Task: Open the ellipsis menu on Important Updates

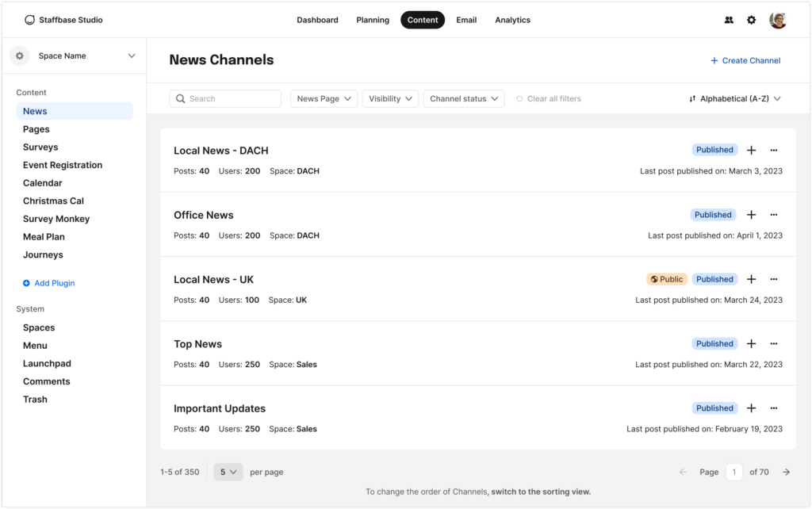Action: tap(773, 408)
